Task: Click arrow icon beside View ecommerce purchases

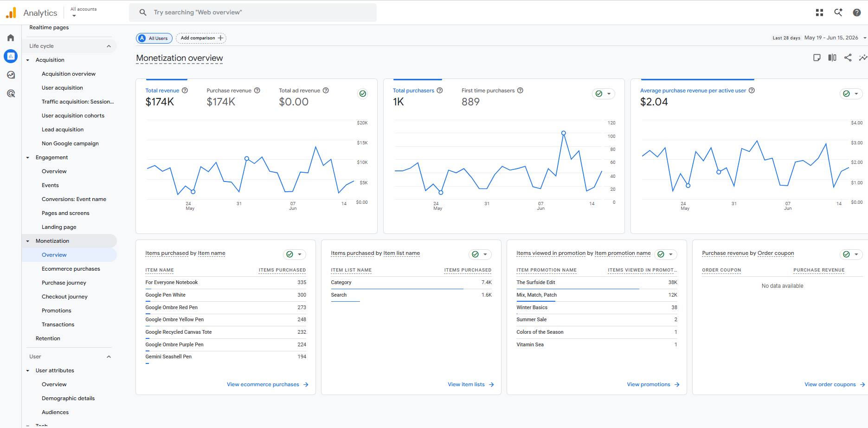Action: click(x=306, y=384)
